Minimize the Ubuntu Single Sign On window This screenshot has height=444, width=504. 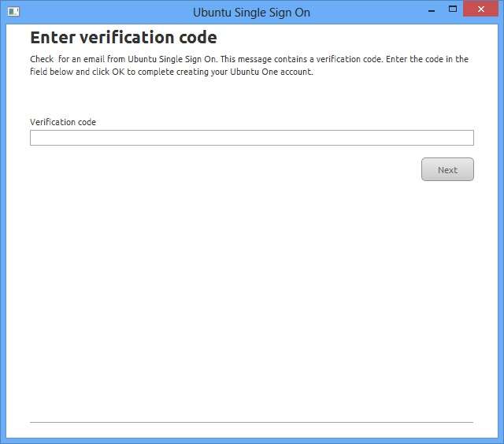[432, 10]
